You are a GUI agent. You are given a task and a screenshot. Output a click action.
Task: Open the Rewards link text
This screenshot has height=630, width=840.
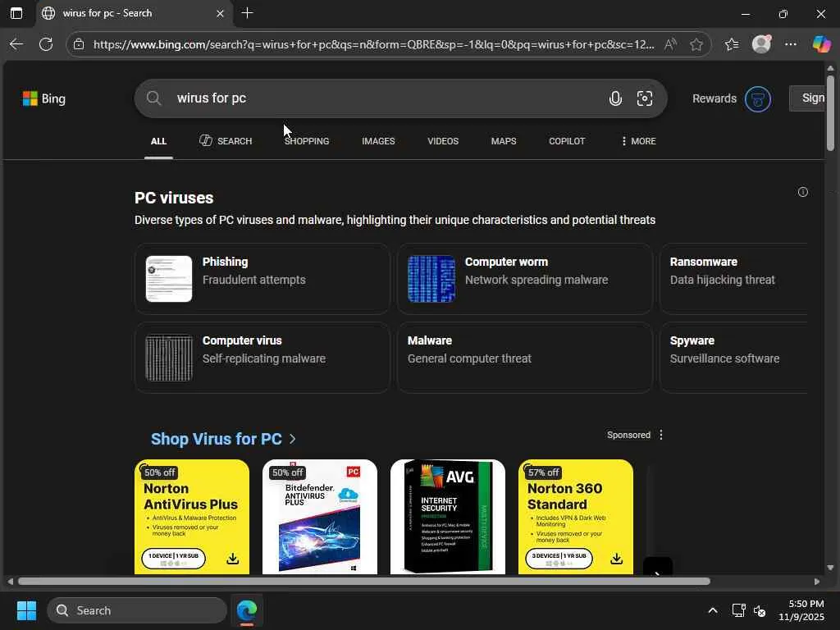point(714,98)
